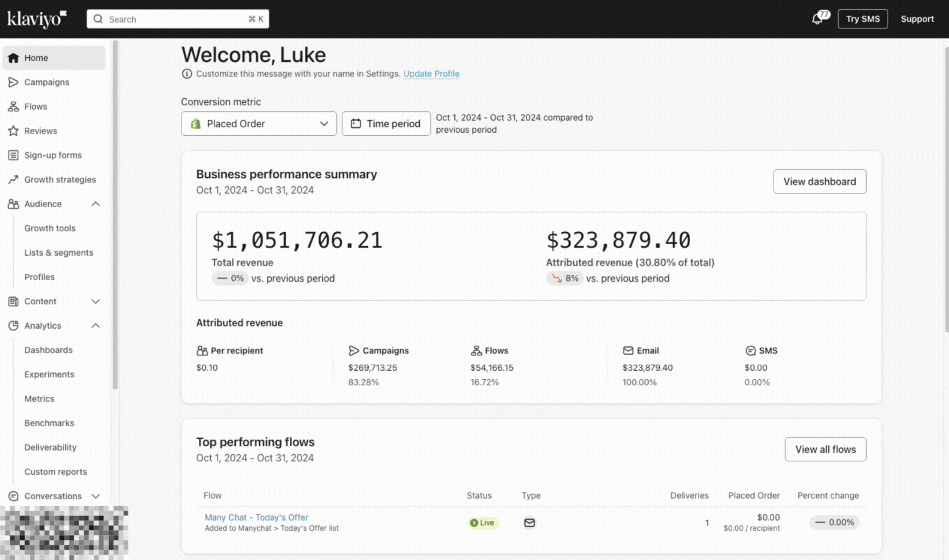949x560 pixels.
Task: Click the search magnifier icon
Action: 98,19
